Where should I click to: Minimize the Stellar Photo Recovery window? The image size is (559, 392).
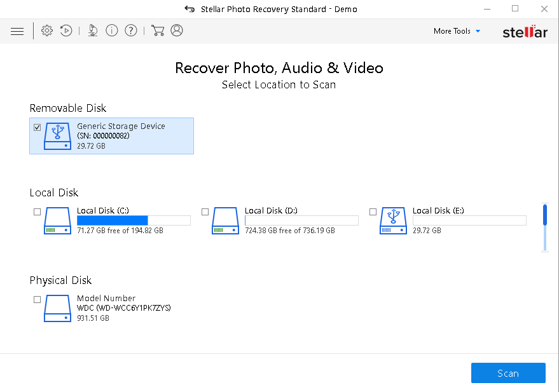click(x=487, y=9)
